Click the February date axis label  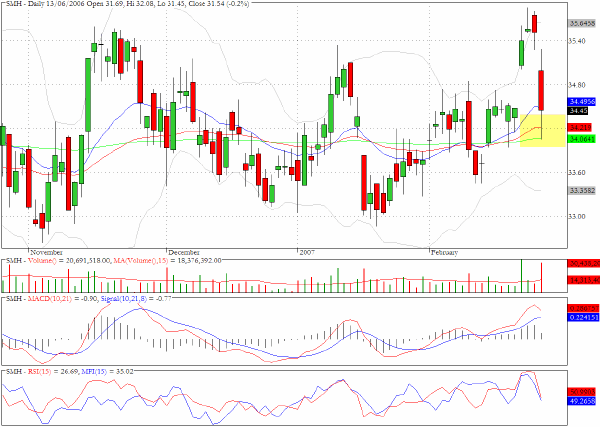click(x=444, y=253)
